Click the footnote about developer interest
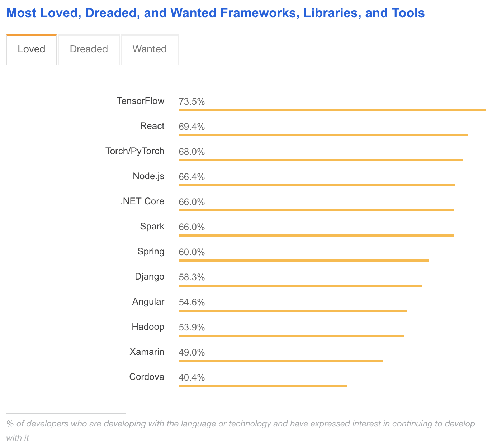The image size is (492, 448). [241, 431]
